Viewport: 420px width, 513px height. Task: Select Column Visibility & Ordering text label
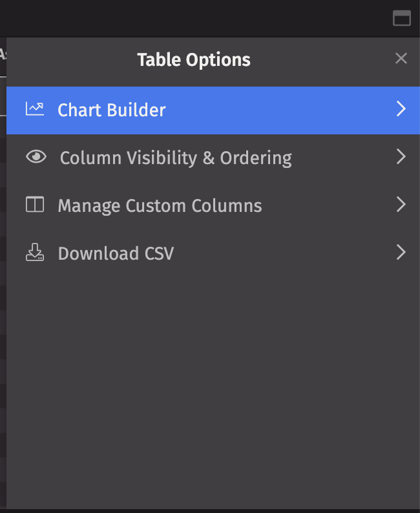[176, 158]
